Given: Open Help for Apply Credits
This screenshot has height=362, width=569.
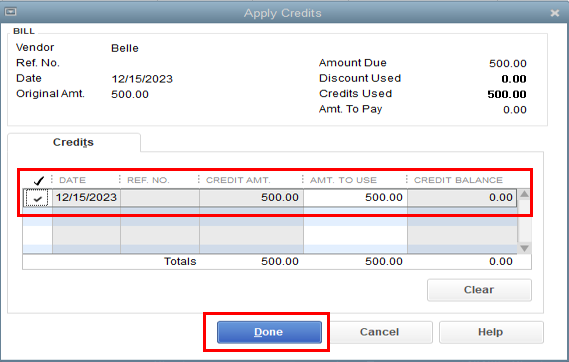Looking at the screenshot, I should 491,332.
